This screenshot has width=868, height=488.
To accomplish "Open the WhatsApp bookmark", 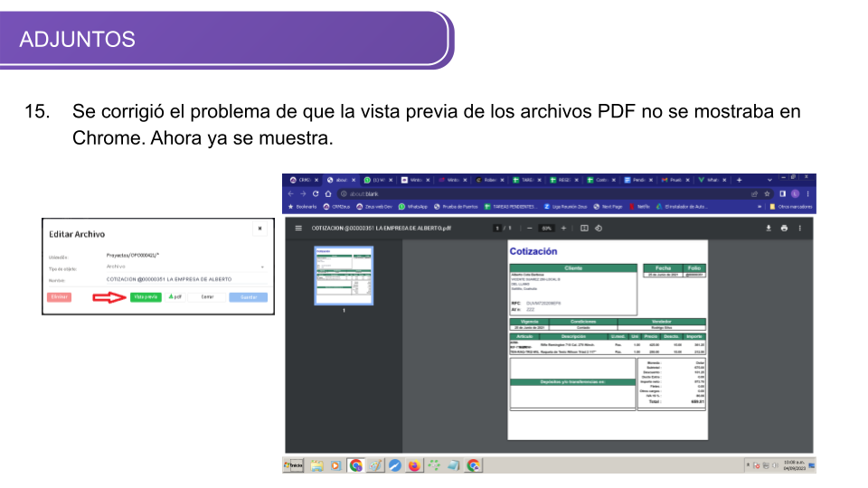I will pyautogui.click(x=413, y=207).
